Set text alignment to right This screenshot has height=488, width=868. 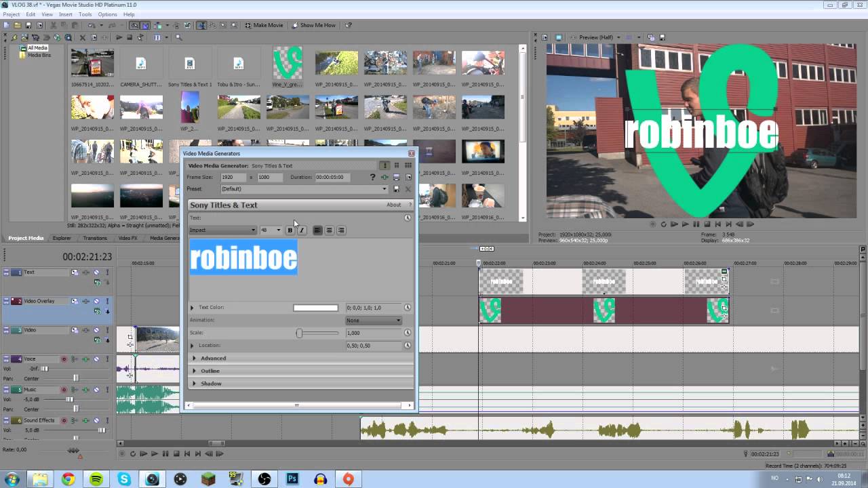[341, 230]
